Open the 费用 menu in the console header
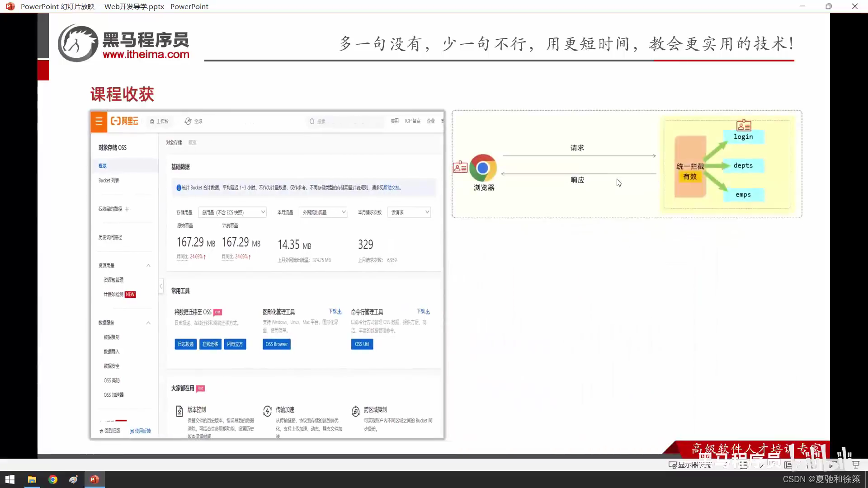868x488 pixels. [x=395, y=121]
